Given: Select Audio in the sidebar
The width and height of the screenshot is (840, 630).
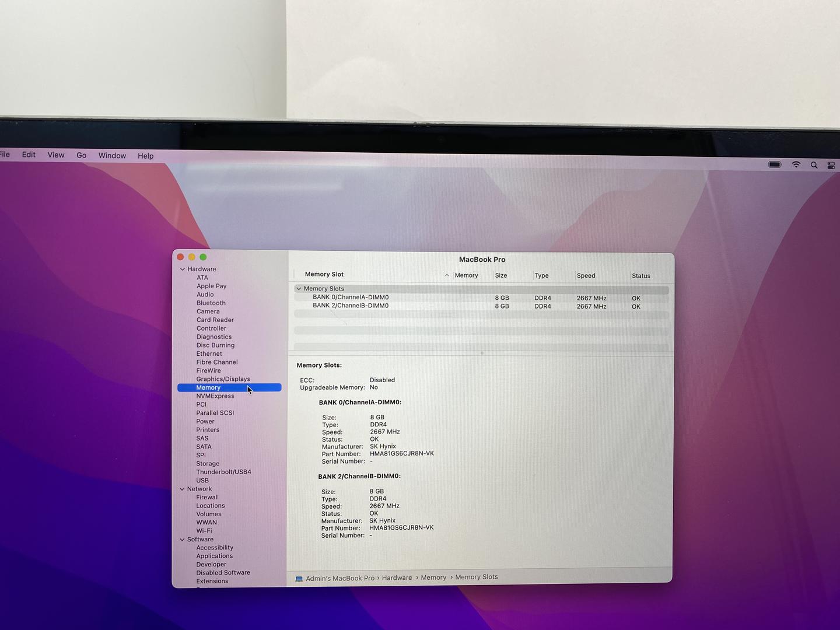Looking at the screenshot, I should coord(205,295).
